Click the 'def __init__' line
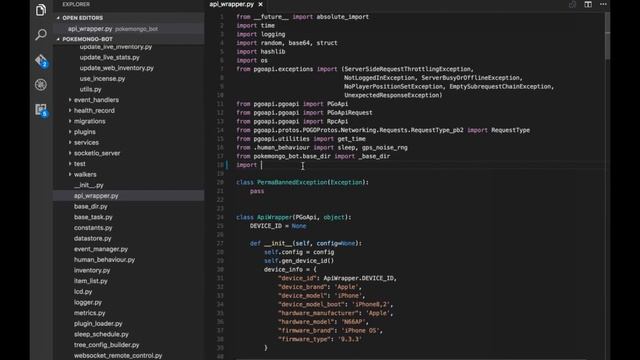 (306, 243)
